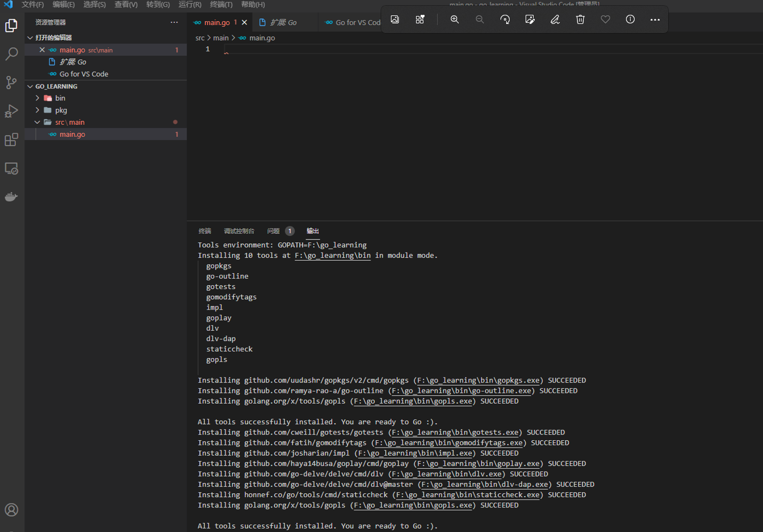The width and height of the screenshot is (763, 532).
Task: Zoom in using the magnifier plus icon
Action: pos(455,19)
